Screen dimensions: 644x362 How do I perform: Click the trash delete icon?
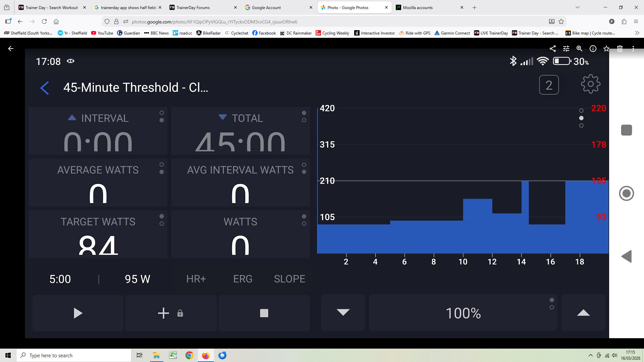[x=620, y=49]
